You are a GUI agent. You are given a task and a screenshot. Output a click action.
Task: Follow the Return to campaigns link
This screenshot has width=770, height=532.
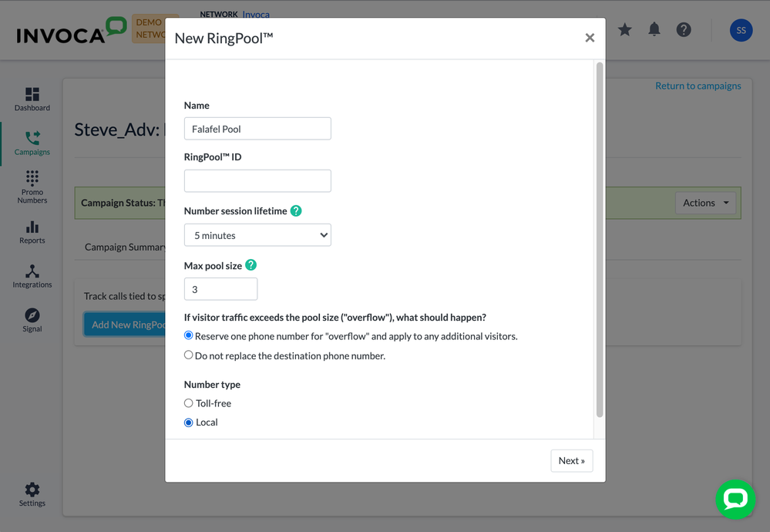coord(698,86)
